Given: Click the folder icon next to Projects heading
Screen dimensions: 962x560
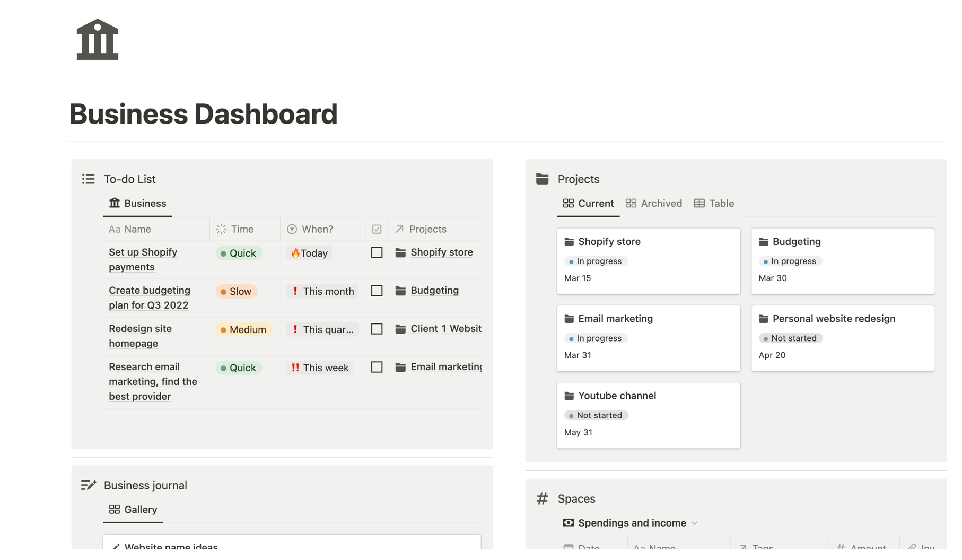Looking at the screenshot, I should [541, 179].
